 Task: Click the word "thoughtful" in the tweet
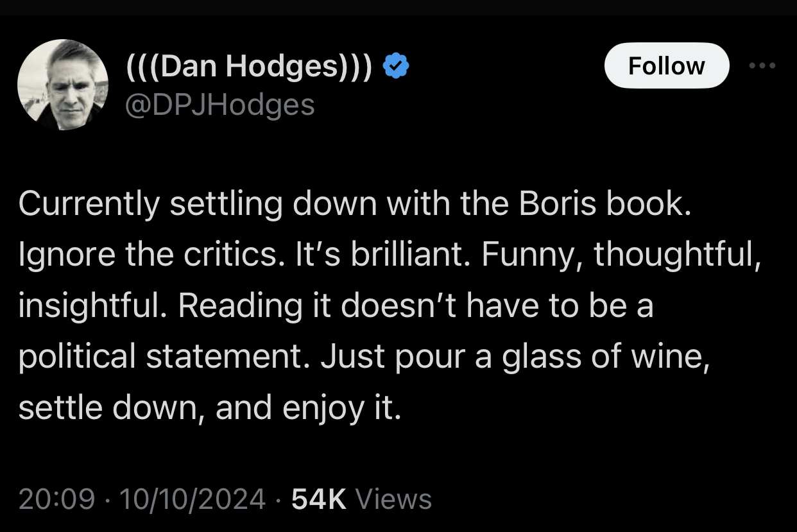[671, 255]
